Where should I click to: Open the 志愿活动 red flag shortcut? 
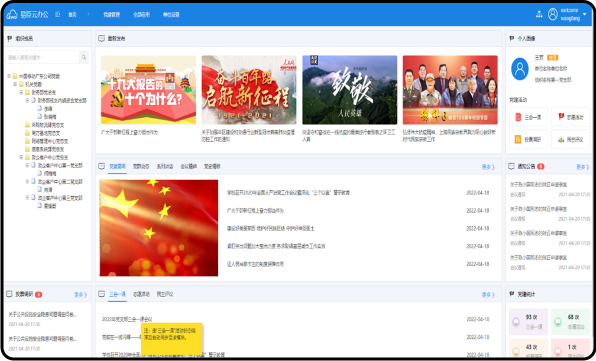click(x=570, y=117)
